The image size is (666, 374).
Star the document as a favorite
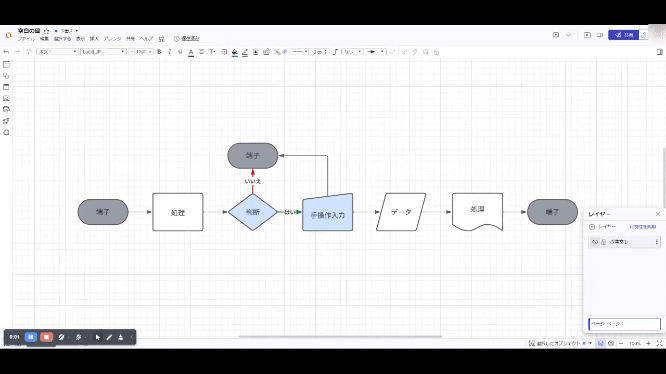47,31
